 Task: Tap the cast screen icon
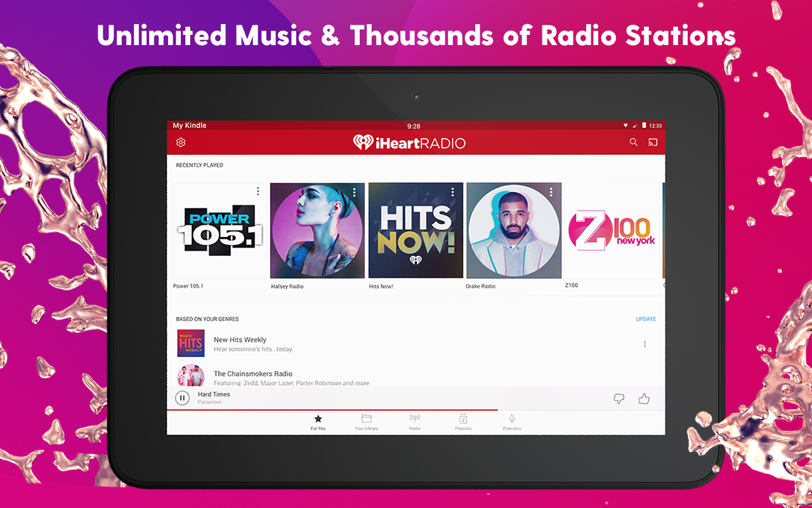[x=653, y=142]
